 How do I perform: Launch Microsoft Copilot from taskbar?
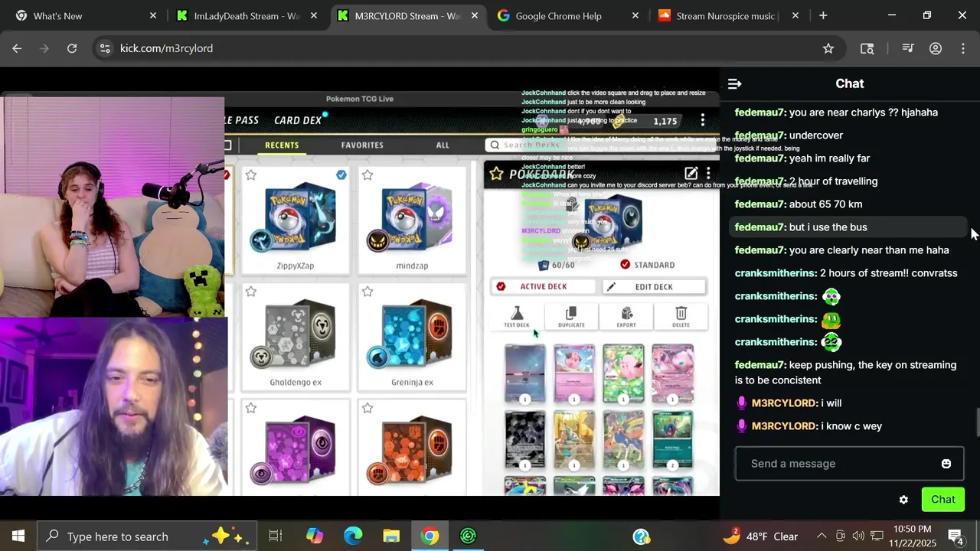tap(315, 536)
